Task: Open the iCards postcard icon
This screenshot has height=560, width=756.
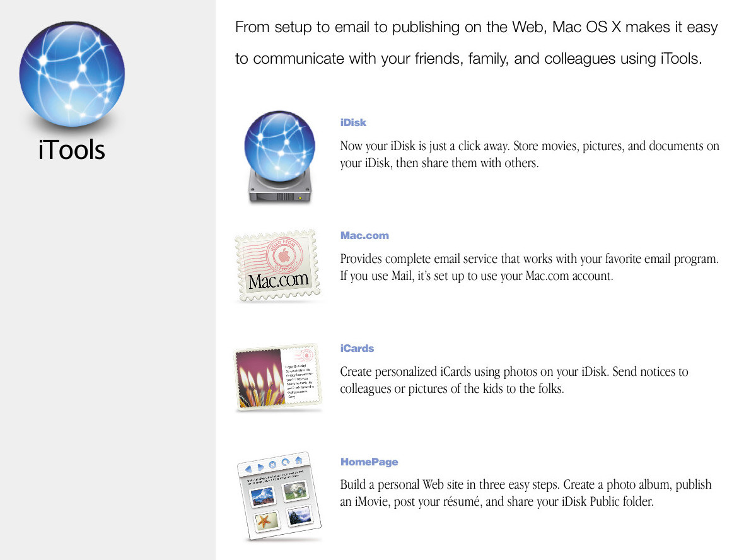Action: click(278, 378)
